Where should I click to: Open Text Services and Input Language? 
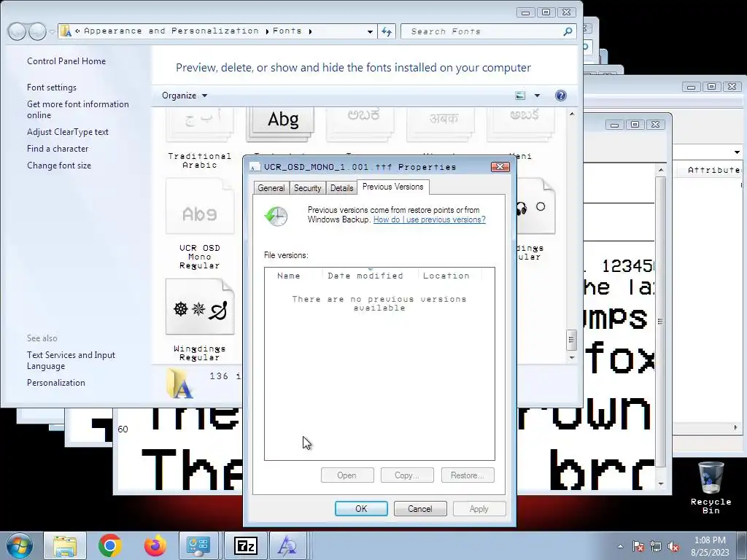pyautogui.click(x=71, y=360)
